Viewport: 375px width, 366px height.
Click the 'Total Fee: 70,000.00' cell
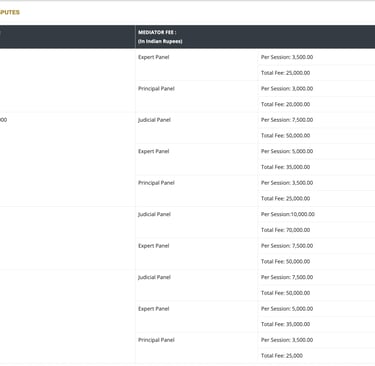point(285,230)
